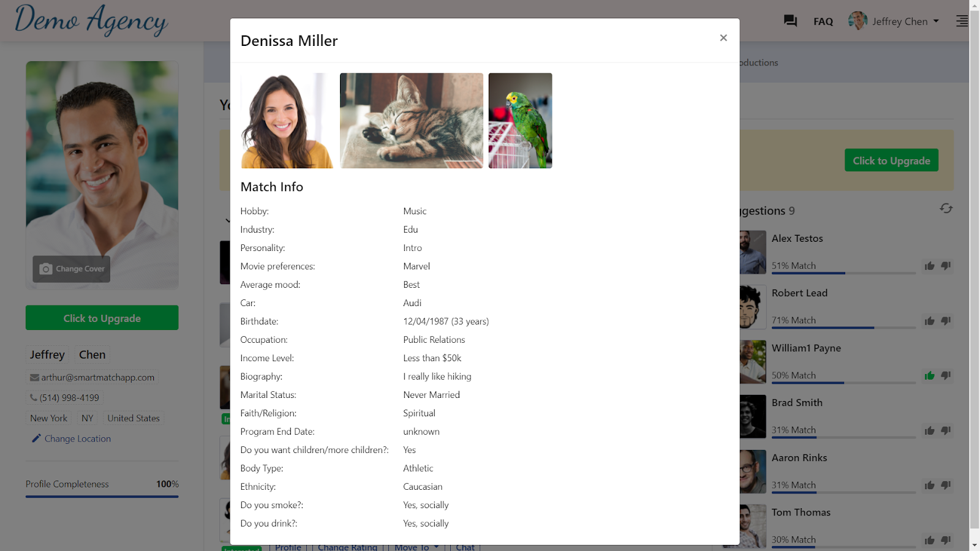980x551 pixels.
Task: Open the hamburger menu at top right
Action: [961, 21]
